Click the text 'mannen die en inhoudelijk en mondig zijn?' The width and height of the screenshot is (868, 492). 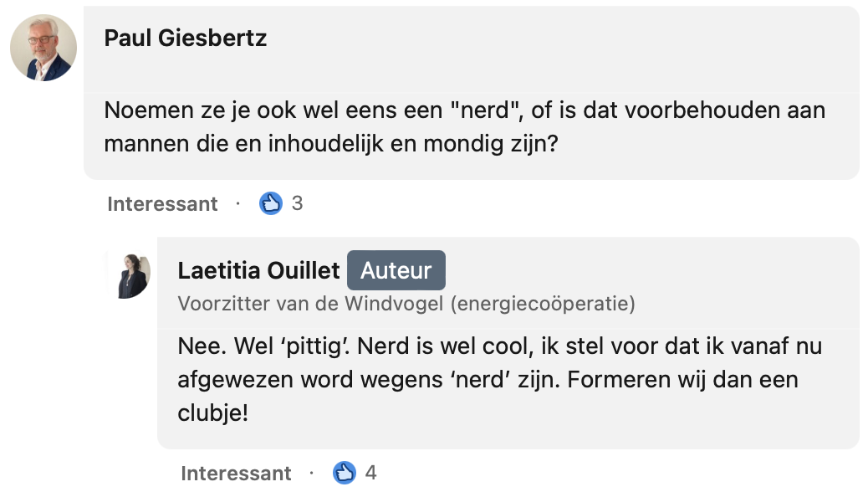pos(331,143)
